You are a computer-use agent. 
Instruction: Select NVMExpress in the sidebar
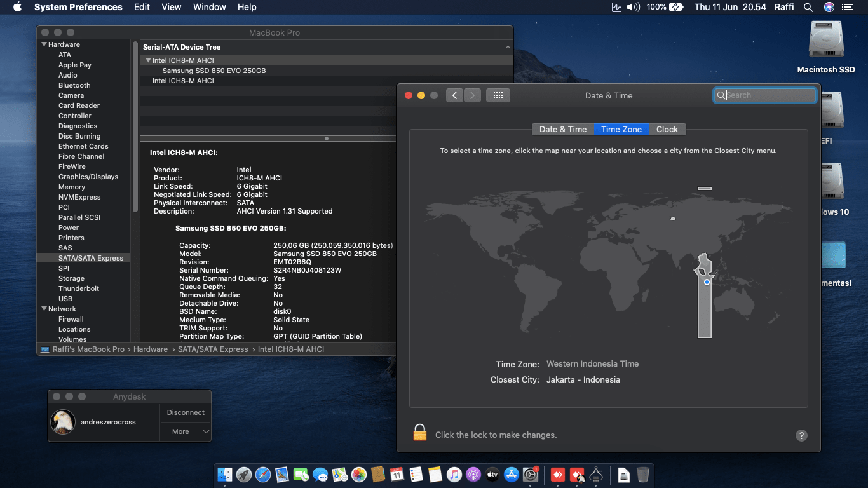click(x=79, y=197)
